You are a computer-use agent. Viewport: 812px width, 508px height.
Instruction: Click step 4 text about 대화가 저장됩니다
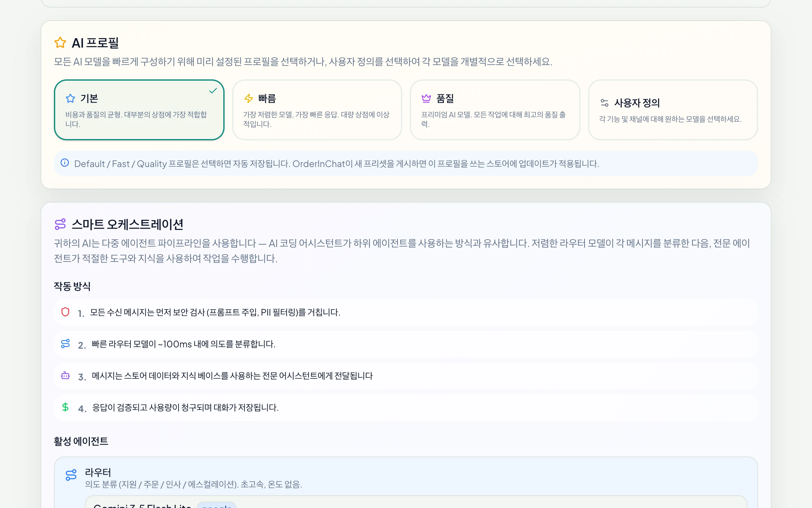point(185,408)
